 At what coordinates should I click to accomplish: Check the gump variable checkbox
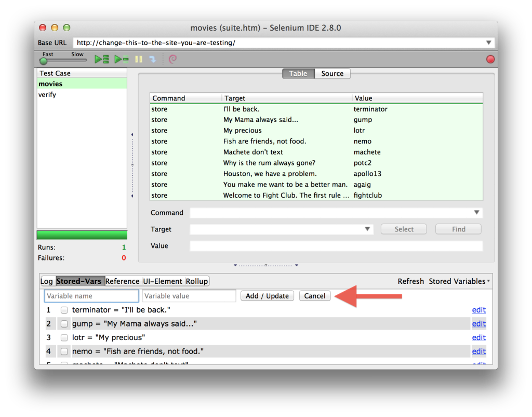pos(64,324)
